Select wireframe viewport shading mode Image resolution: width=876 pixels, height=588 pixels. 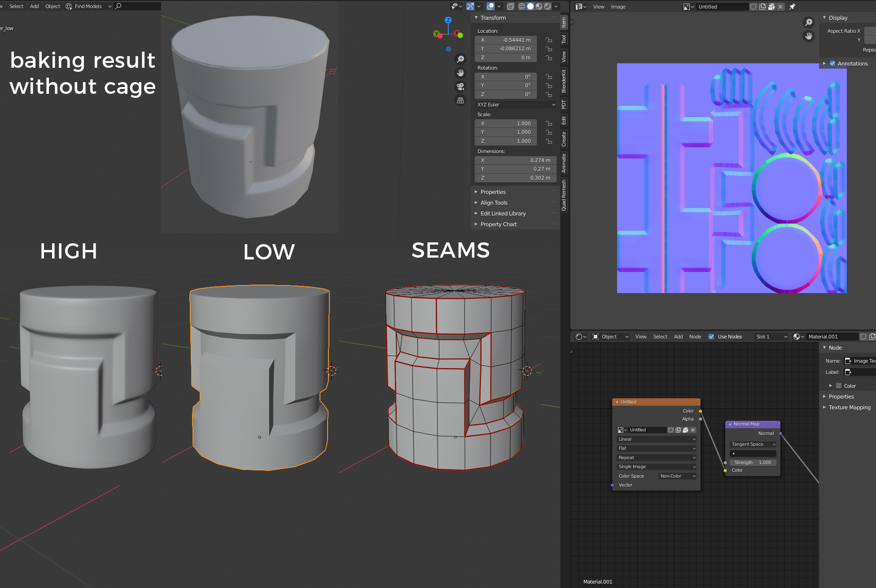point(522,6)
